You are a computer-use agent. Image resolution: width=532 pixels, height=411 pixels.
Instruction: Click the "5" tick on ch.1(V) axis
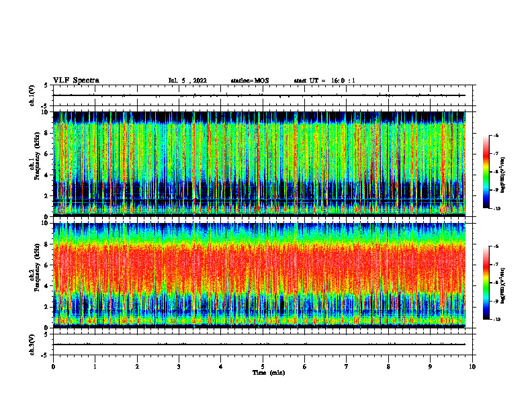coord(46,85)
